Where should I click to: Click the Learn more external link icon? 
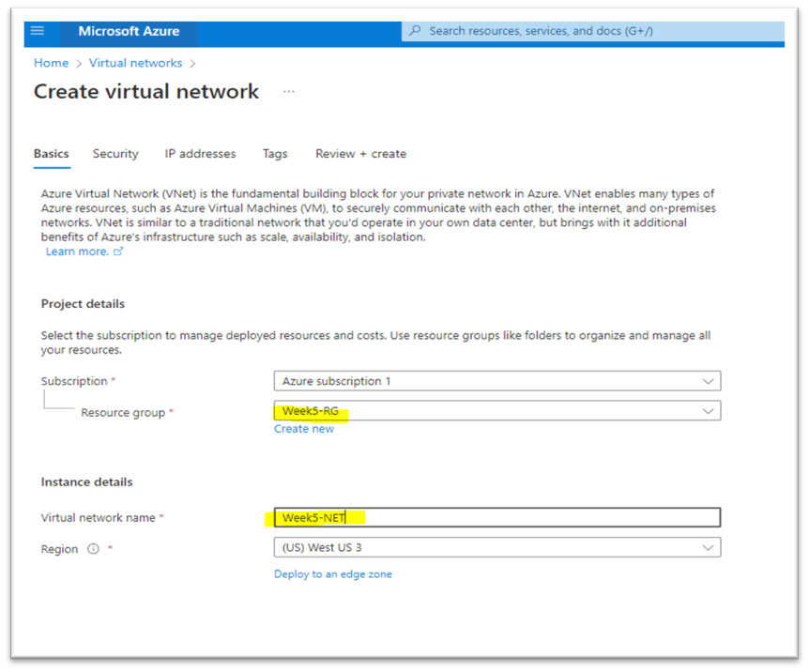[118, 252]
